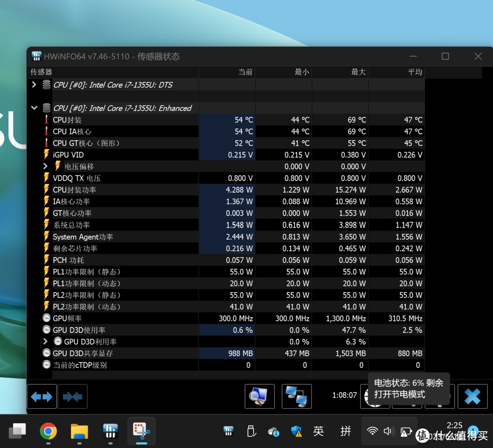493x448 pixels.
Task: Select the System Agent功率 row
Action: coord(226,237)
